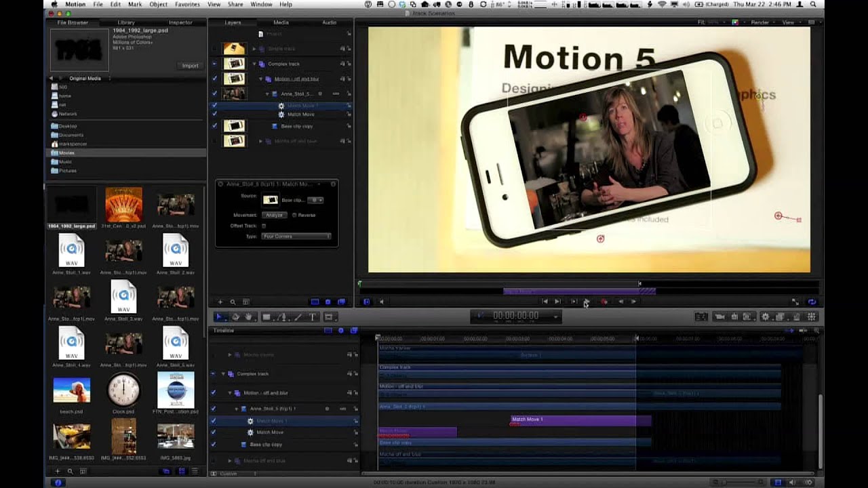Enable the Reverse option in HUD
This screenshot has height=488, width=868.
pos(294,215)
